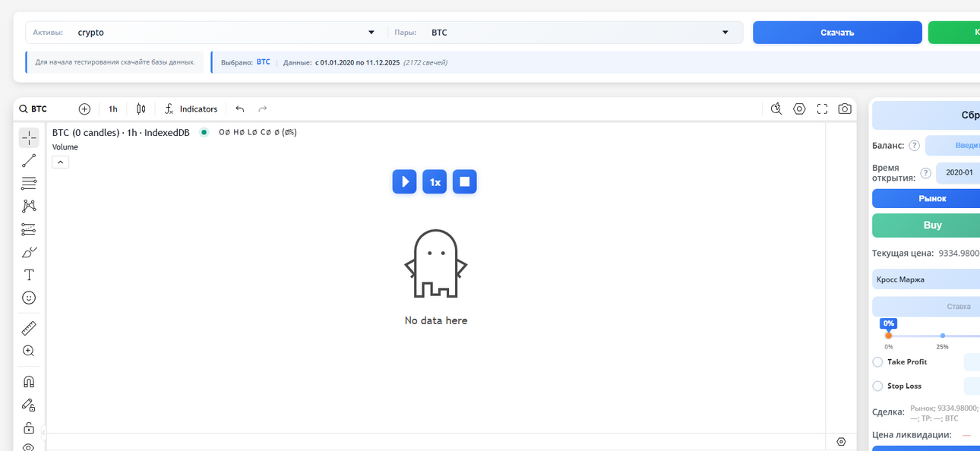Redo the chart action

[x=263, y=109]
